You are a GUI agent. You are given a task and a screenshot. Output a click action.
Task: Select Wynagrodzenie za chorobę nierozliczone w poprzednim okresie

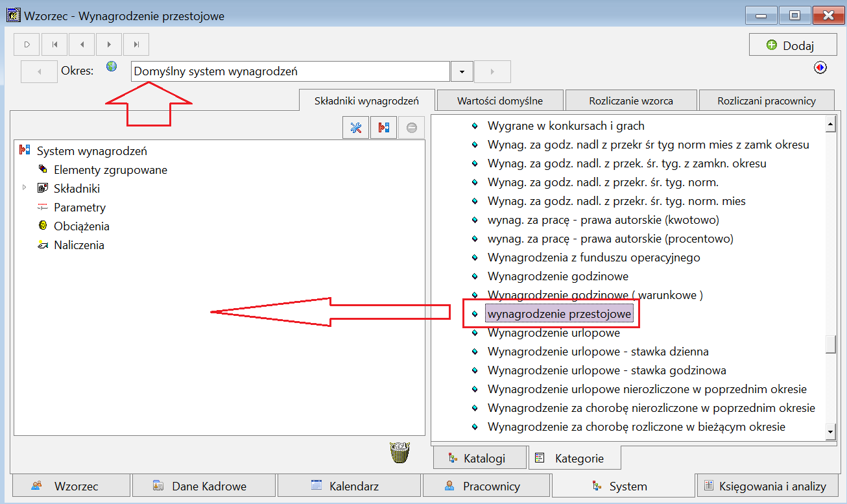tap(651, 408)
